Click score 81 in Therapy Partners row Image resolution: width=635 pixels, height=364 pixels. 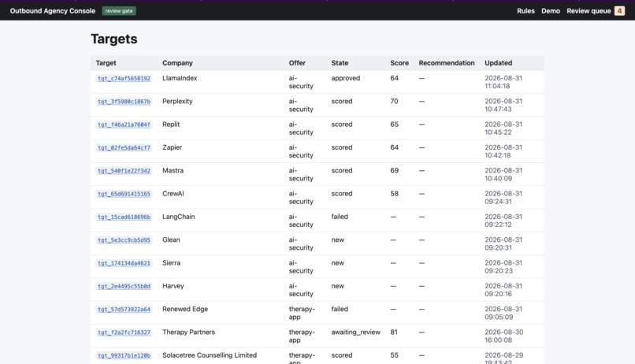(394, 332)
